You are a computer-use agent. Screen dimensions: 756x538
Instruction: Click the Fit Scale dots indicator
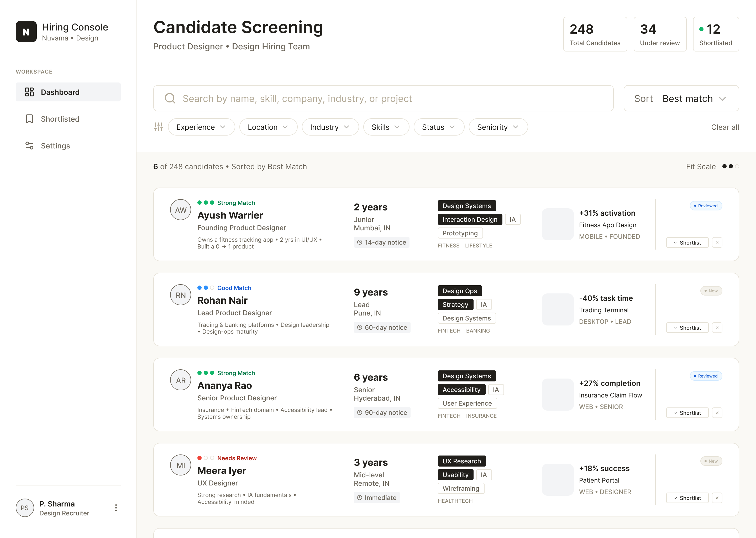(x=730, y=166)
